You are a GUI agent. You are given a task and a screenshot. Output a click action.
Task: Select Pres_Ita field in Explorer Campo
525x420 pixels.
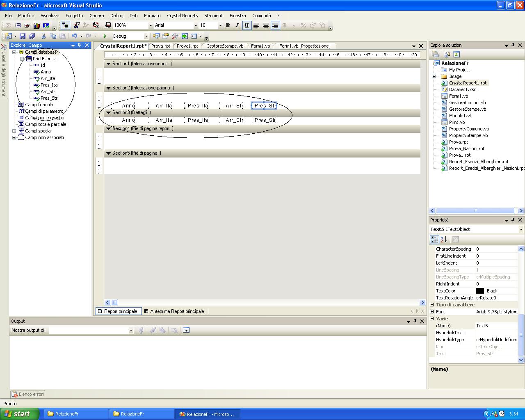point(49,85)
